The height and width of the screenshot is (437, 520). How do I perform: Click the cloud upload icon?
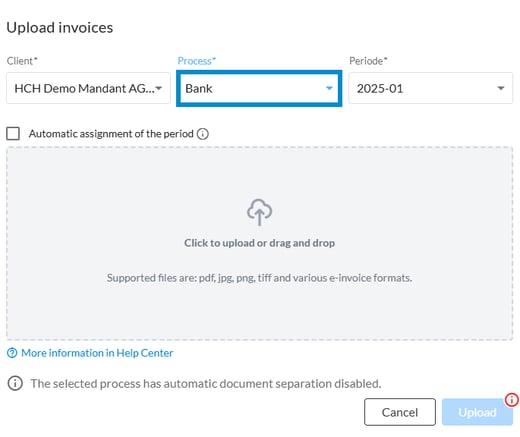point(259,212)
